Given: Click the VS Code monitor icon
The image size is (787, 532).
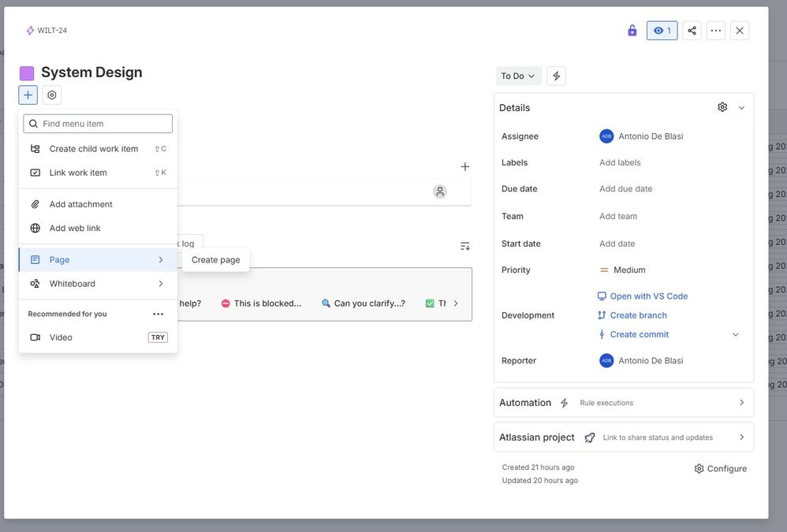Looking at the screenshot, I should pos(602,296).
